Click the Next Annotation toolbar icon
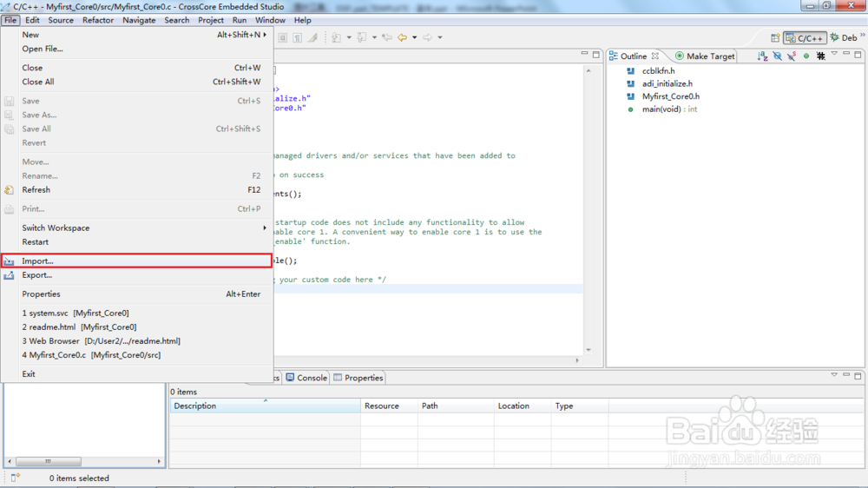The height and width of the screenshot is (488, 868). 336,37
